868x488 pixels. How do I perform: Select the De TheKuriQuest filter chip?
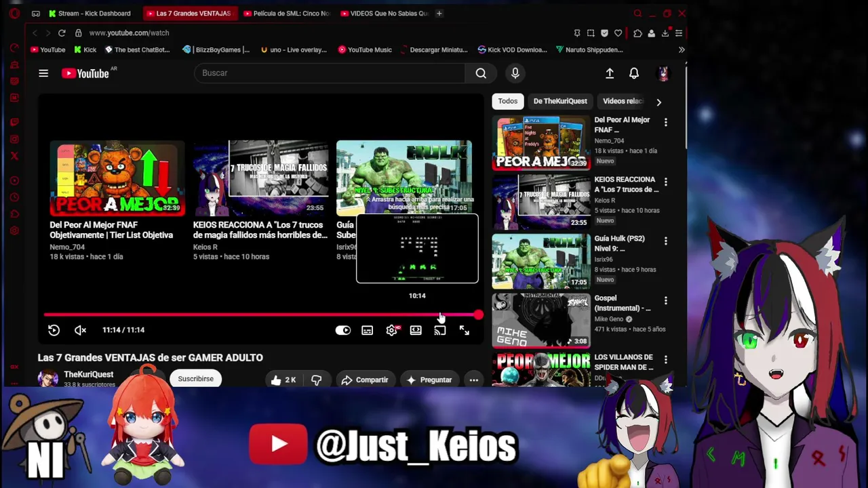coord(560,101)
